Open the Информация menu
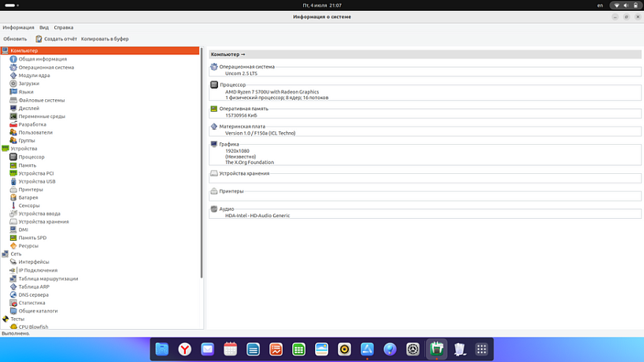The width and height of the screenshot is (644, 362). [x=18, y=28]
